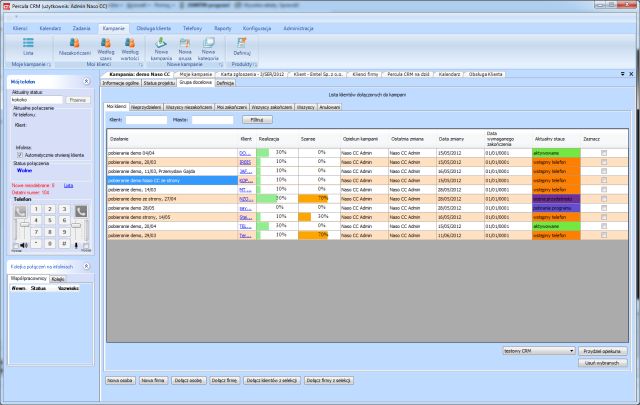Tick Zaznacz checkbox for Przemysław Gajda row

click(604, 171)
